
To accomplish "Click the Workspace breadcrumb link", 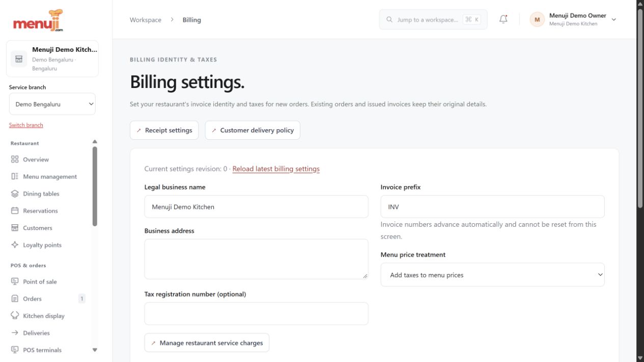I will pyautogui.click(x=146, y=20).
